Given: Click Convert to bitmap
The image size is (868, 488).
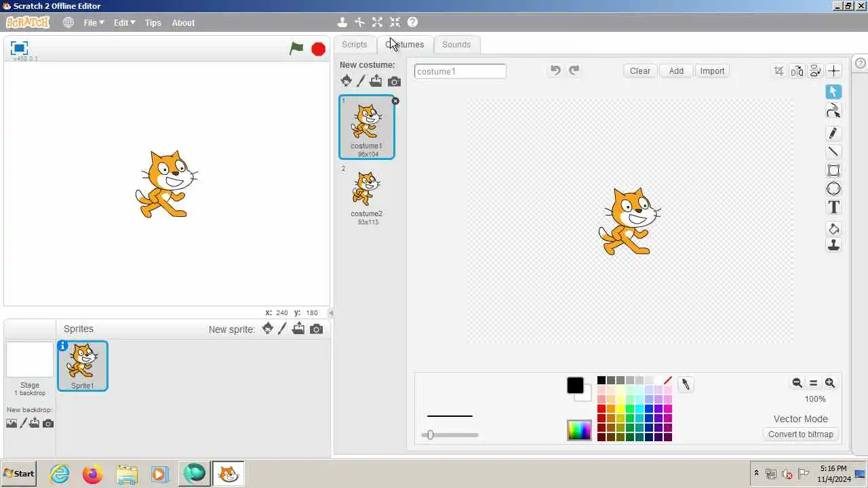Looking at the screenshot, I should pyautogui.click(x=801, y=434).
